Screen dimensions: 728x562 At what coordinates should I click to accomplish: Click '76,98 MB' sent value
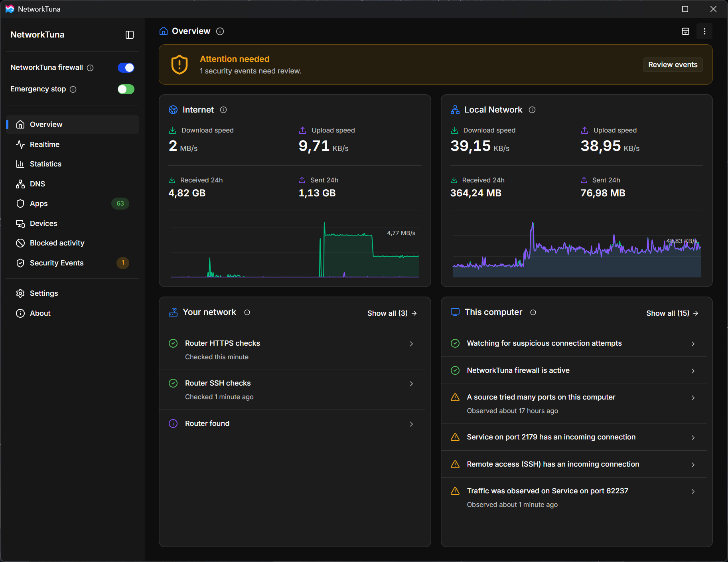603,193
